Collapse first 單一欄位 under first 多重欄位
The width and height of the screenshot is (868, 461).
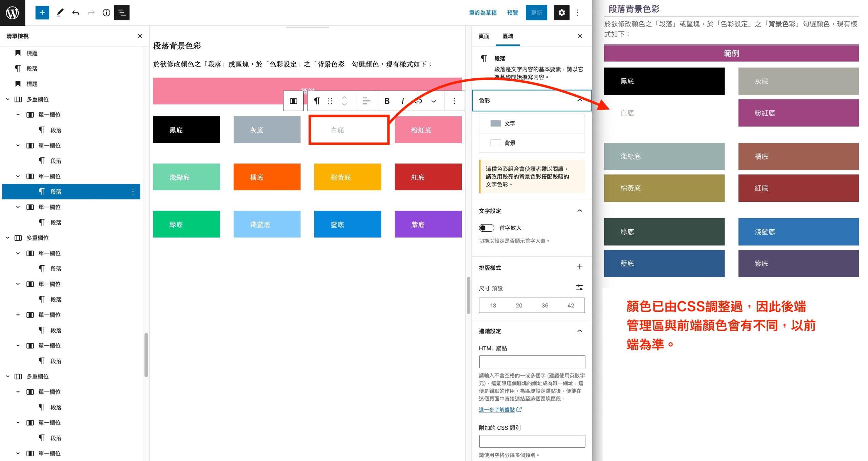pyautogui.click(x=18, y=115)
